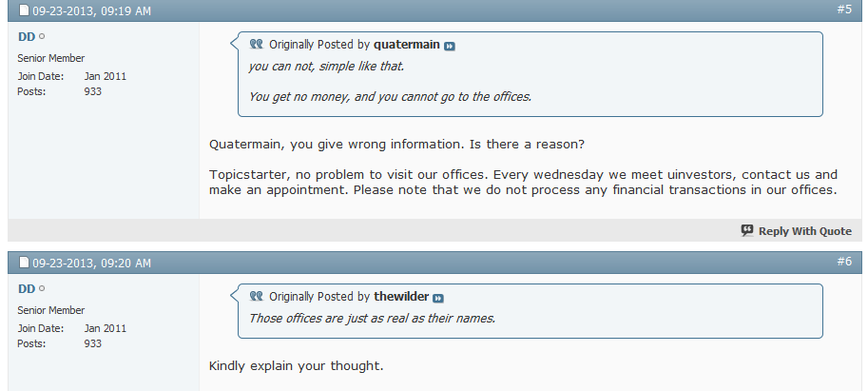Click the 09:20 AM post timestamp
The image size is (868, 391).
(91, 263)
